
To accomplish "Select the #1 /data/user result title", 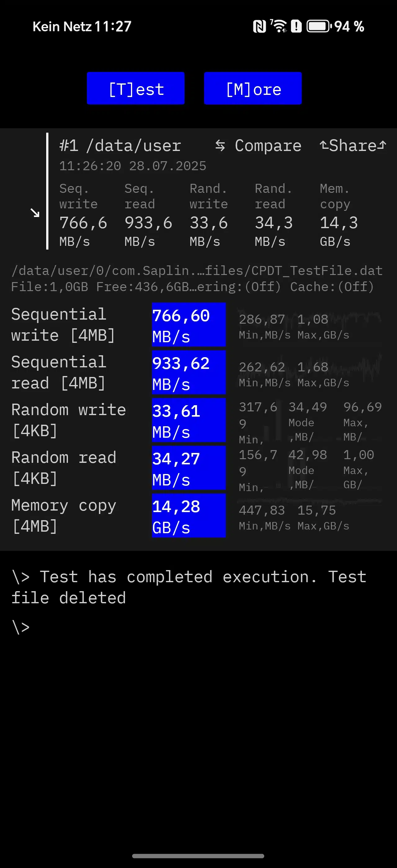I will 120,146.
